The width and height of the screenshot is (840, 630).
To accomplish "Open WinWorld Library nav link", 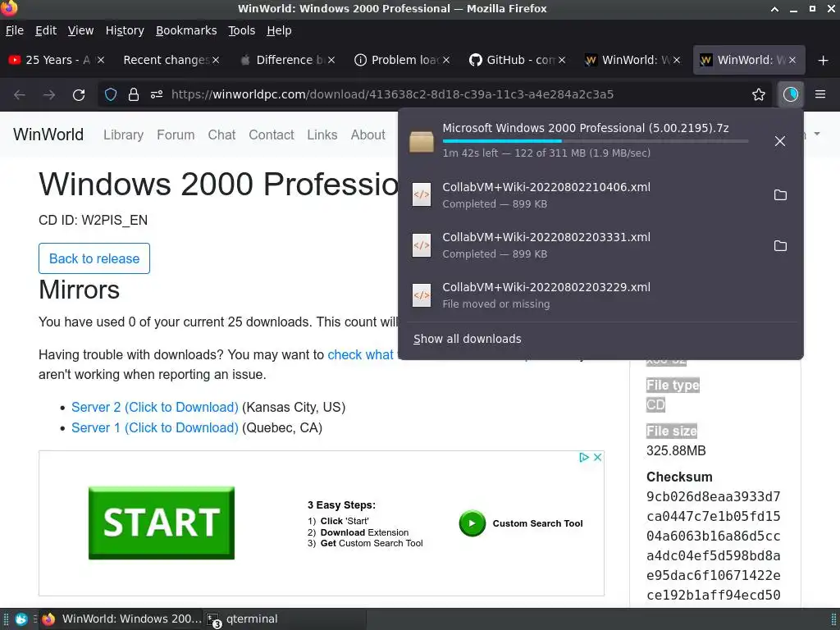I will (123, 135).
